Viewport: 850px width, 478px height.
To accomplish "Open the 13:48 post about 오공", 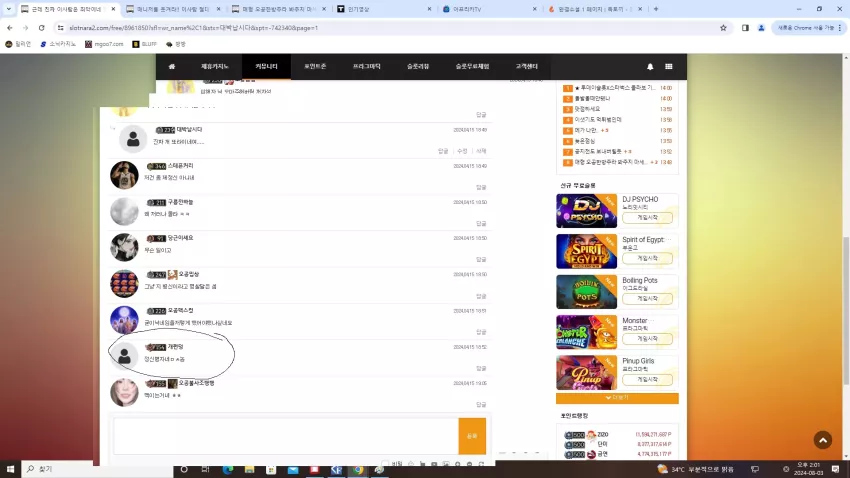I will pos(611,162).
